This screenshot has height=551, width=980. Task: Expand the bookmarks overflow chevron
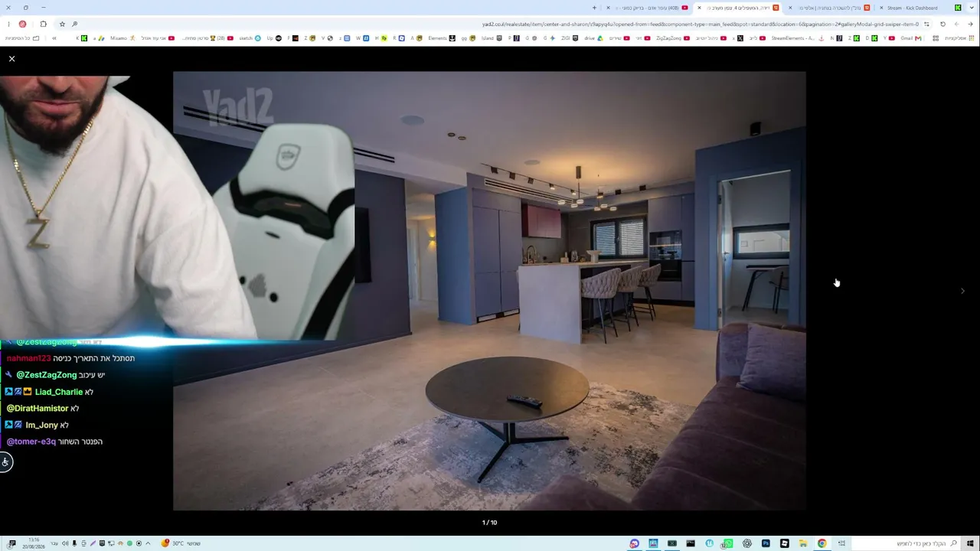[x=54, y=38]
